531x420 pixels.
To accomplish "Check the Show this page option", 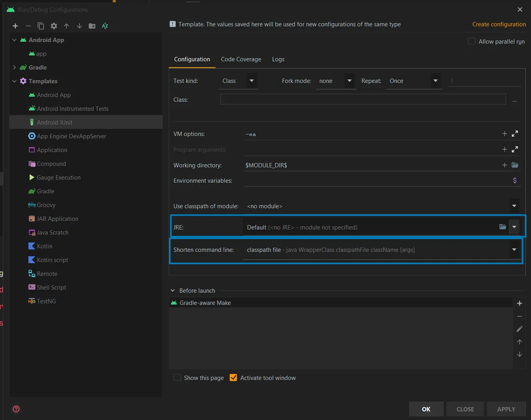I will (x=177, y=378).
